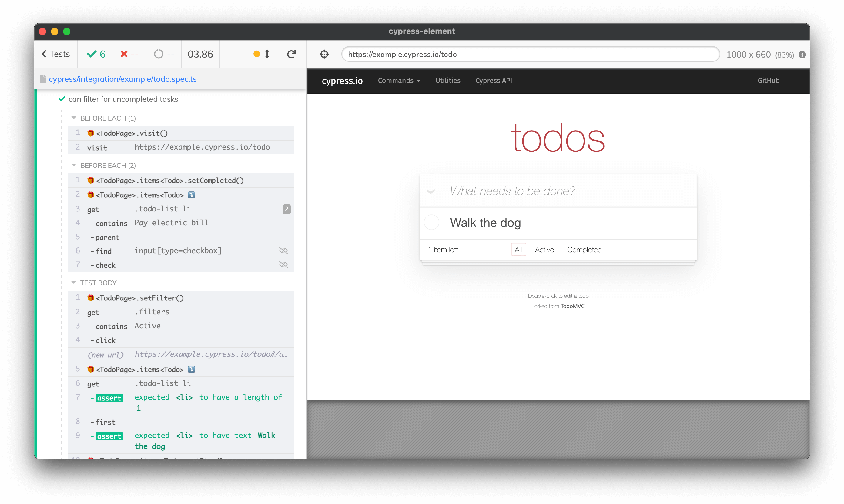Check off the Walk the dog todo
The width and height of the screenshot is (844, 504).
432,222
